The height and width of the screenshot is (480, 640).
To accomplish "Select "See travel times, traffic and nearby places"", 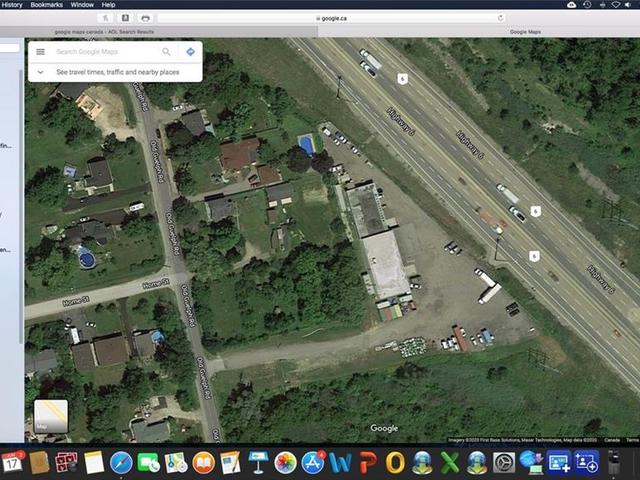I will click(118, 72).
